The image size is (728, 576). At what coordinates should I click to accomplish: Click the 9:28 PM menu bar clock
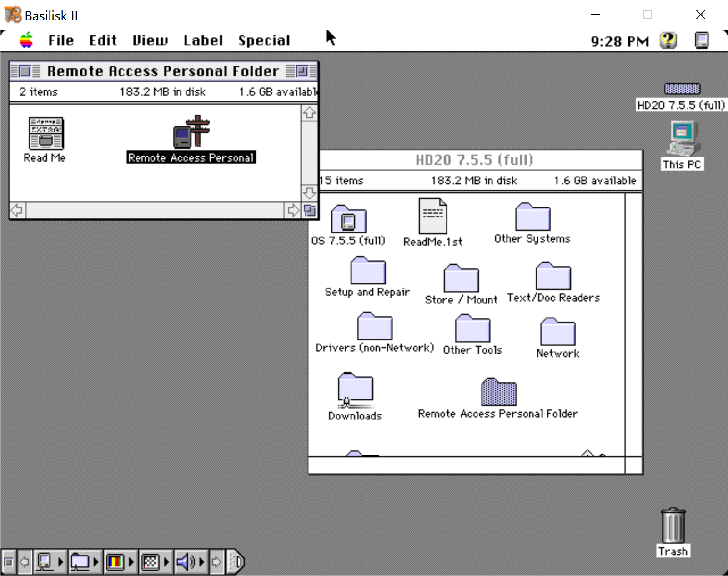[x=620, y=41]
